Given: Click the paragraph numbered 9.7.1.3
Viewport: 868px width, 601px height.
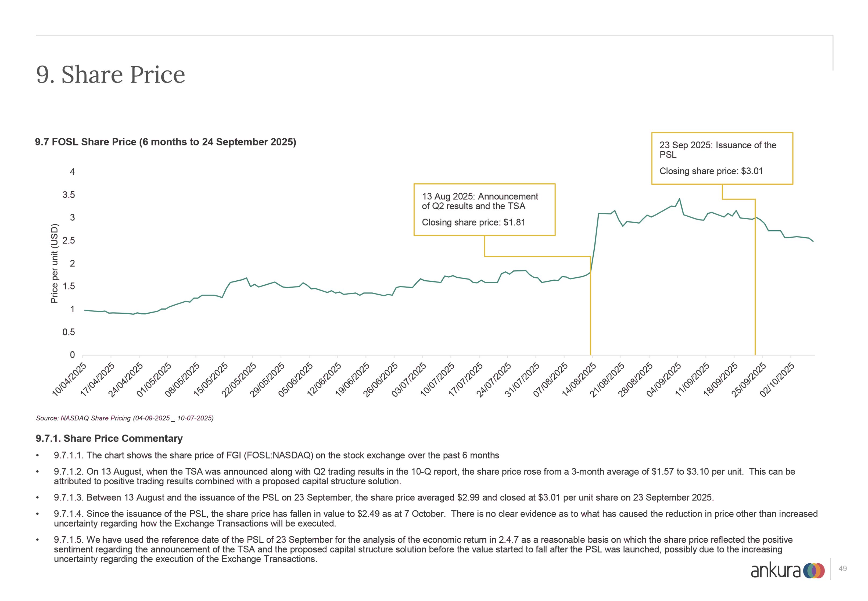Looking at the screenshot, I should coord(383,498).
